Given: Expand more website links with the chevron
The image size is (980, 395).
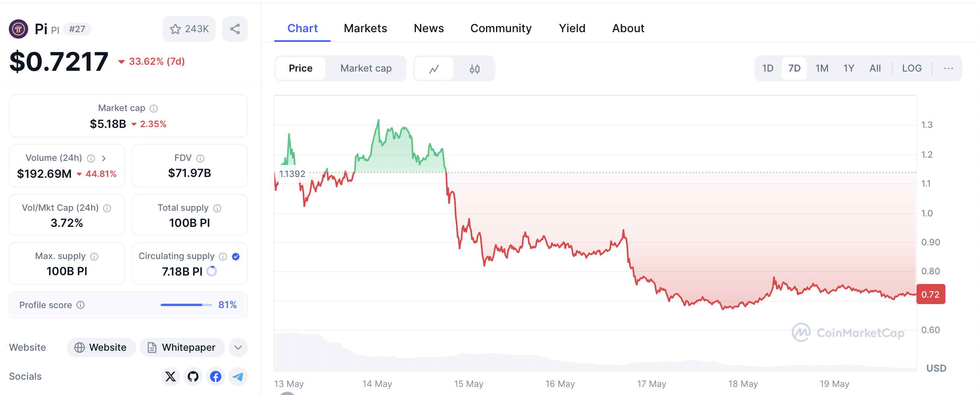Looking at the screenshot, I should pos(238,348).
